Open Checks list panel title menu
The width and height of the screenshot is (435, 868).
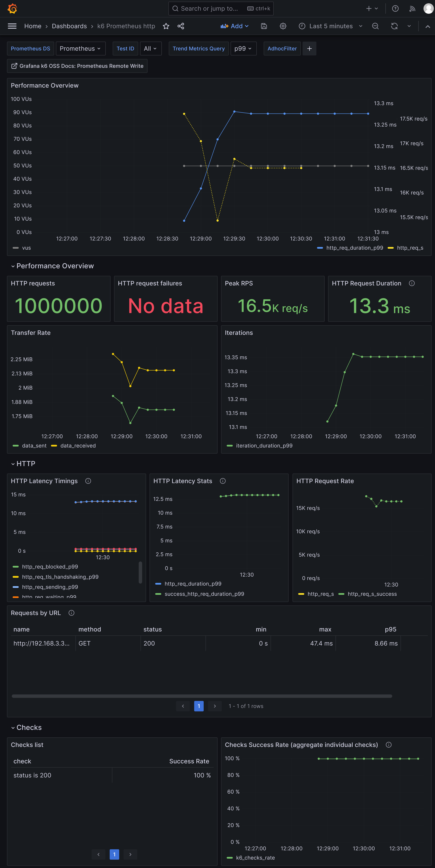[x=27, y=745]
